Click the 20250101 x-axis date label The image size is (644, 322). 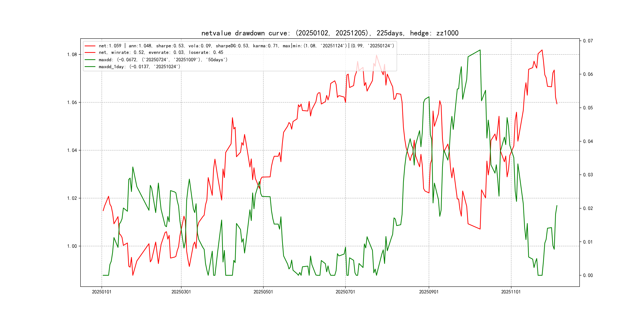(x=102, y=292)
